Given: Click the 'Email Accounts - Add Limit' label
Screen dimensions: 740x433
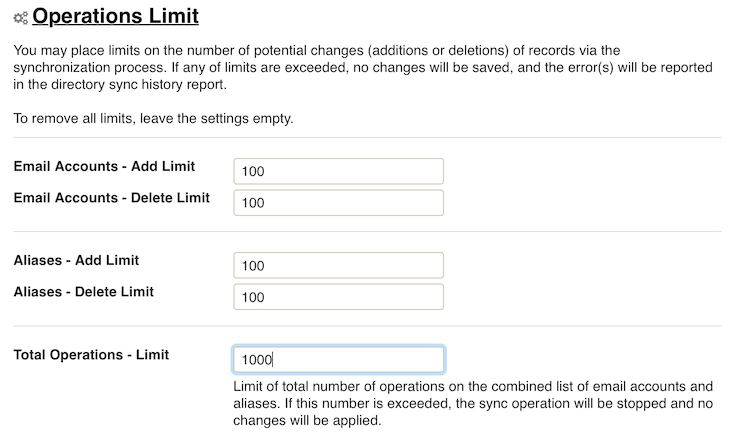Looking at the screenshot, I should pyautogui.click(x=104, y=166).
